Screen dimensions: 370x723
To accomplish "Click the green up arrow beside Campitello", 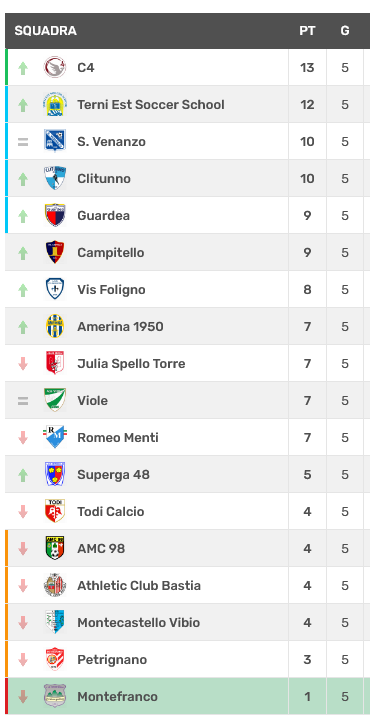I will click(x=23, y=253).
